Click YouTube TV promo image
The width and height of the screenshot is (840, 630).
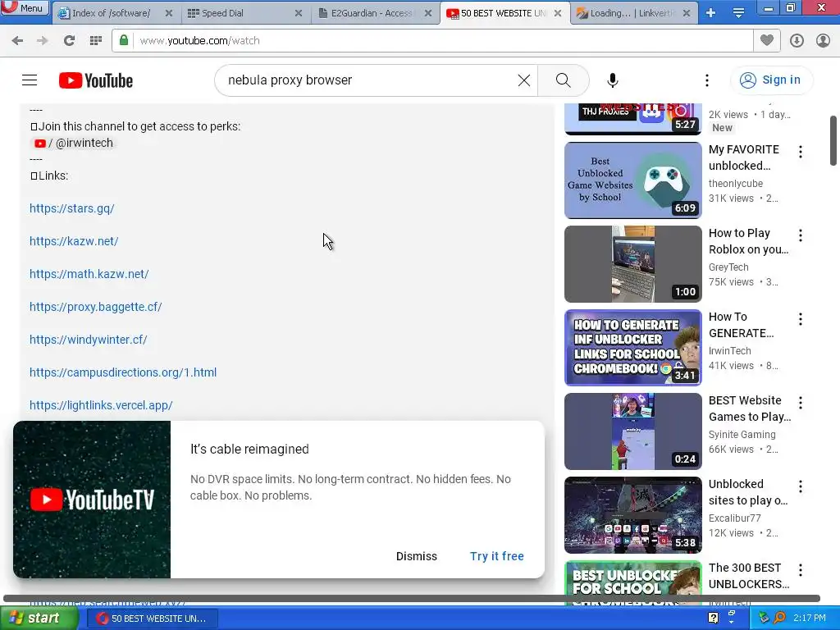[92, 500]
